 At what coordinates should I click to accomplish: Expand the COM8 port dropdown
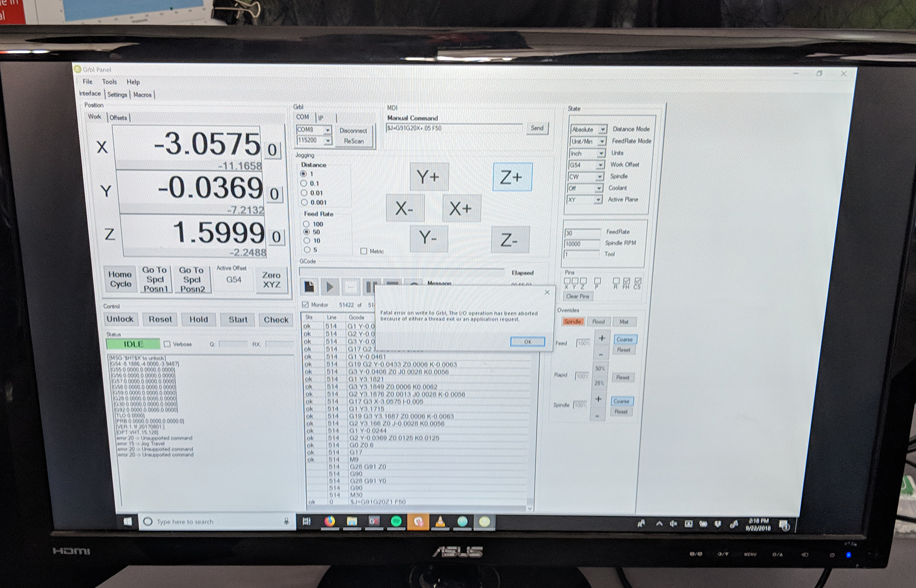tap(328, 130)
